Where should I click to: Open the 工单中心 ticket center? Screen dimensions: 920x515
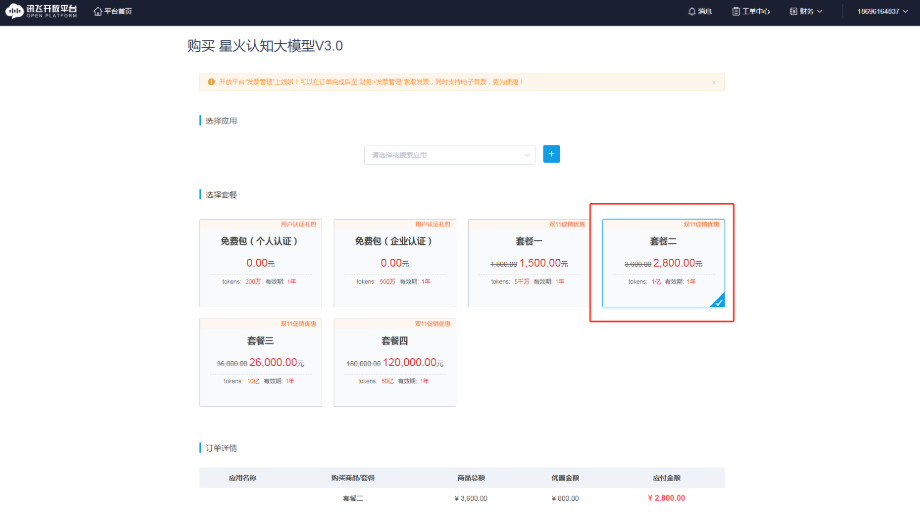coord(750,12)
